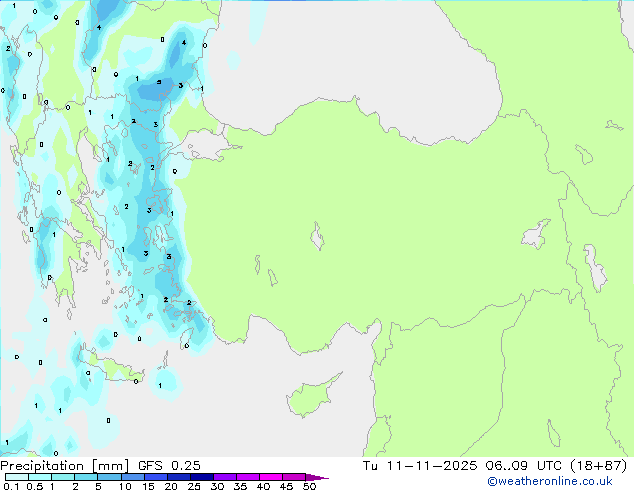Click the "GFS 0.25" model label
This screenshot has height=490, width=634.
(169, 466)
